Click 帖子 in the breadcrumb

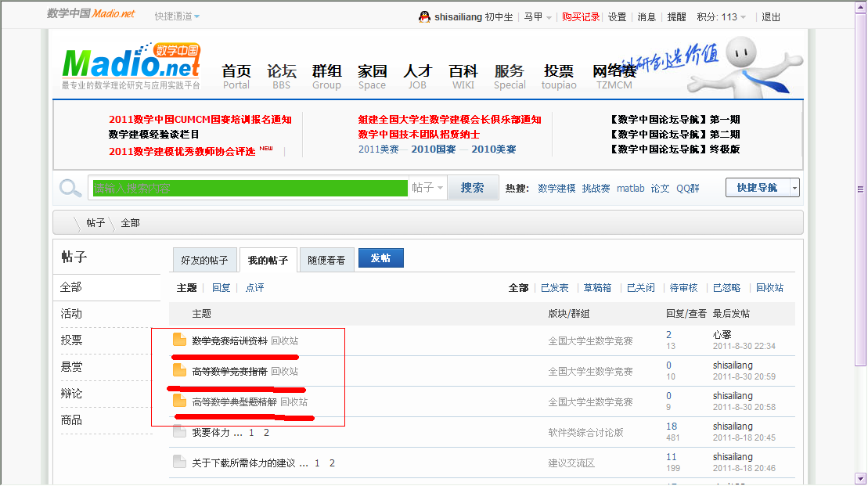pyautogui.click(x=95, y=222)
